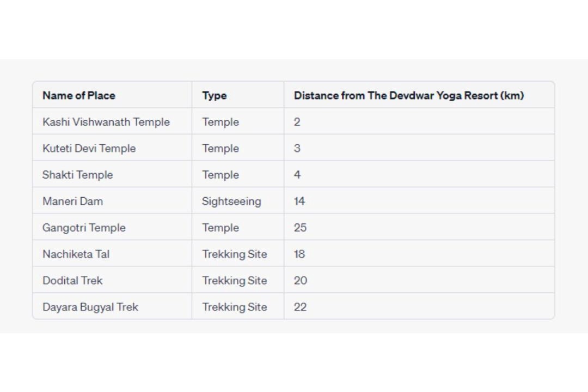Select the Distance from Devdwar Yoga Resort header
This screenshot has width=588, height=392.
408,96
